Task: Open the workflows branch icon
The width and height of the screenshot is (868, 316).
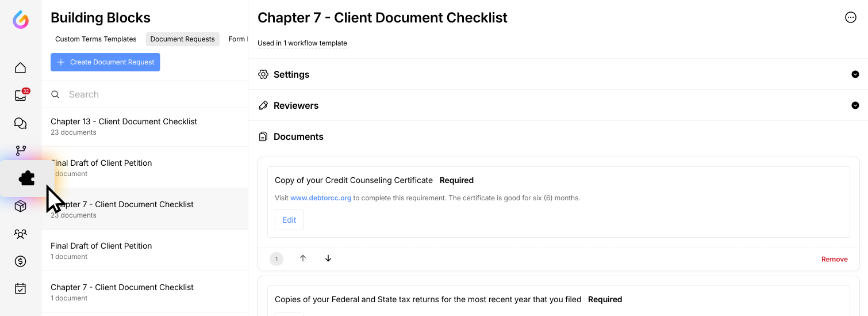Action: 21,151
